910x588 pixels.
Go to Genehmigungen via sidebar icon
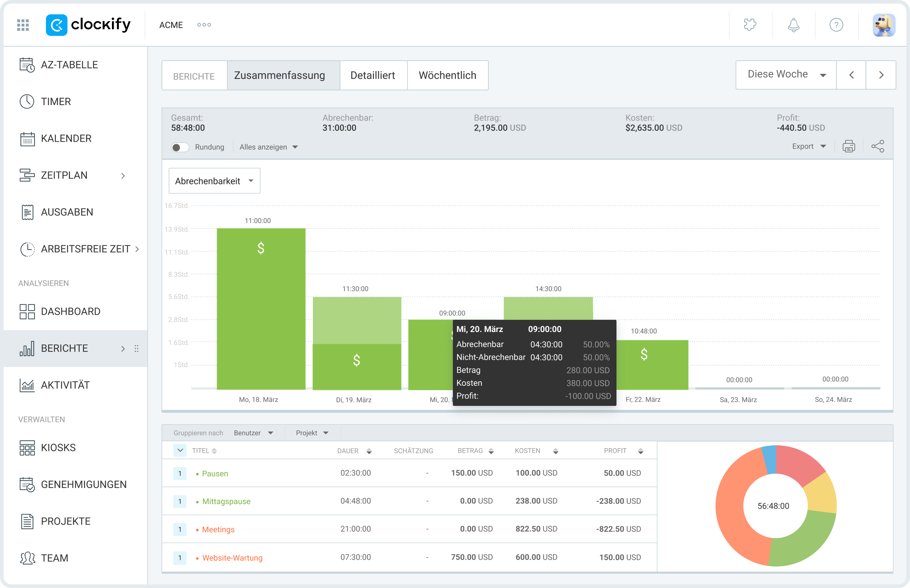(x=27, y=484)
